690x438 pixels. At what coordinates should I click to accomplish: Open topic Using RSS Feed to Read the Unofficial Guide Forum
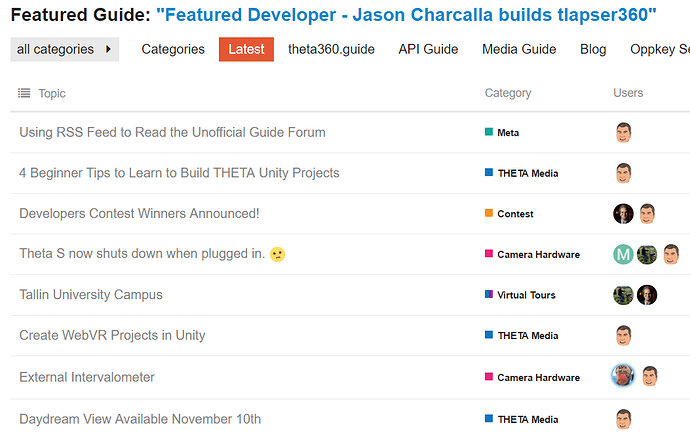point(172,133)
